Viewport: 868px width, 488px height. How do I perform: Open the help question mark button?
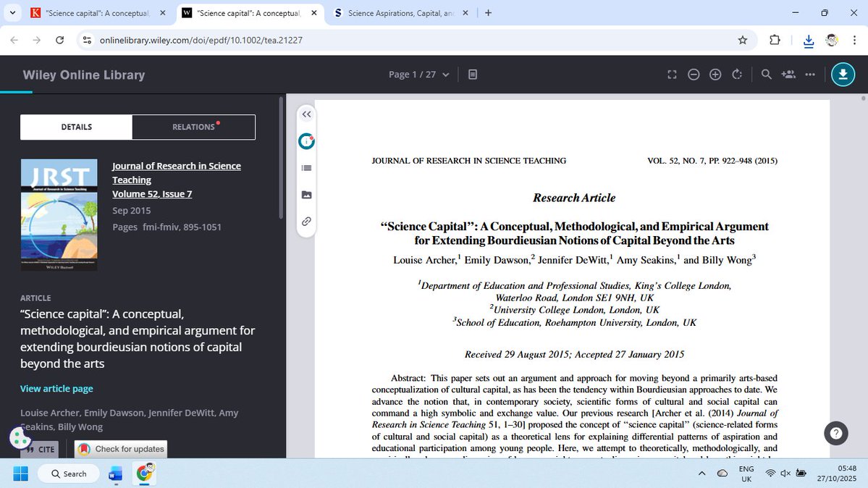[x=836, y=433]
